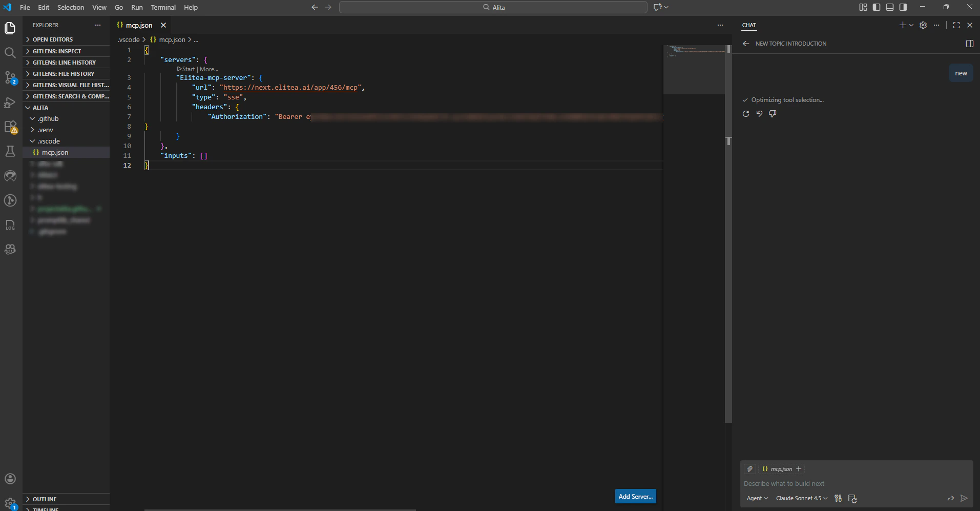The image size is (980, 511).
Task: Toggle the bottom panel visibility
Action: [890, 7]
